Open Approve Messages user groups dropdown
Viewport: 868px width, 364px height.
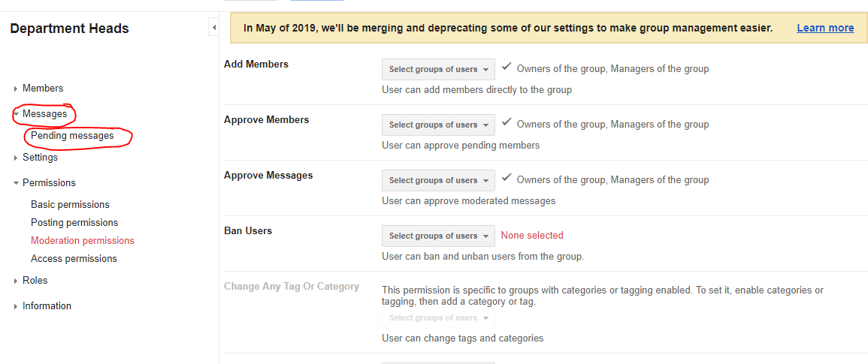pos(438,180)
